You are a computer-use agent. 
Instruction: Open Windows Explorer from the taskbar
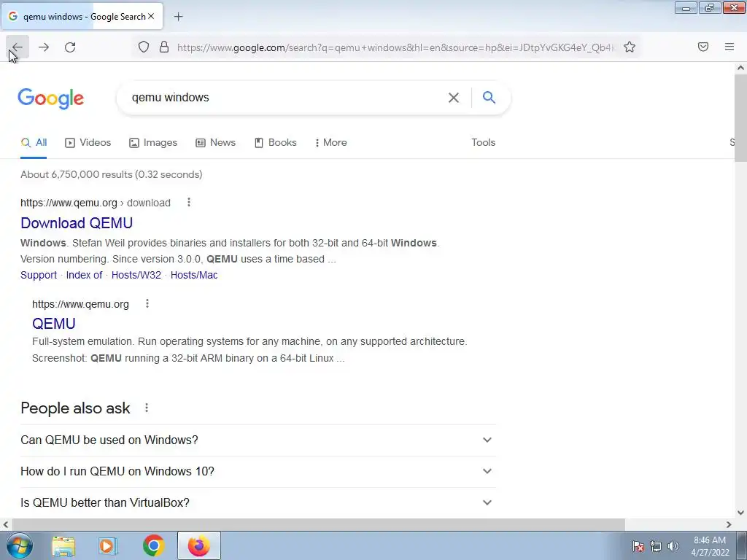pyautogui.click(x=64, y=546)
